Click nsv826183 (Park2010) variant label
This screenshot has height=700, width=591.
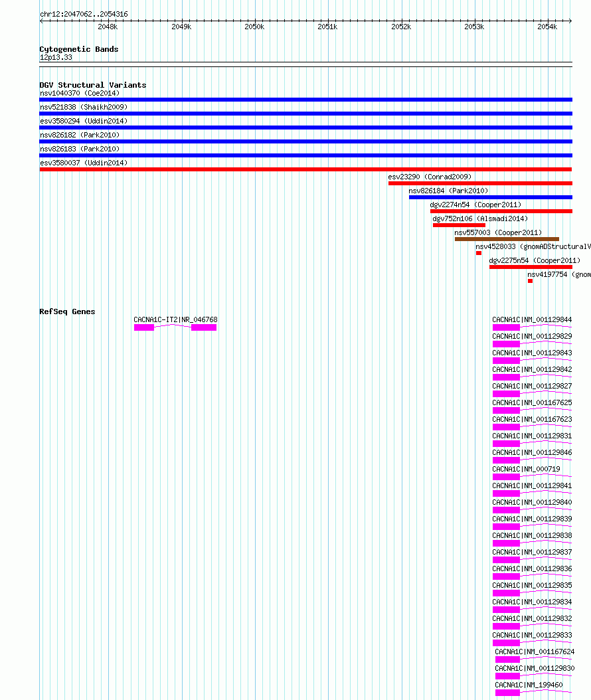pyautogui.click(x=80, y=149)
